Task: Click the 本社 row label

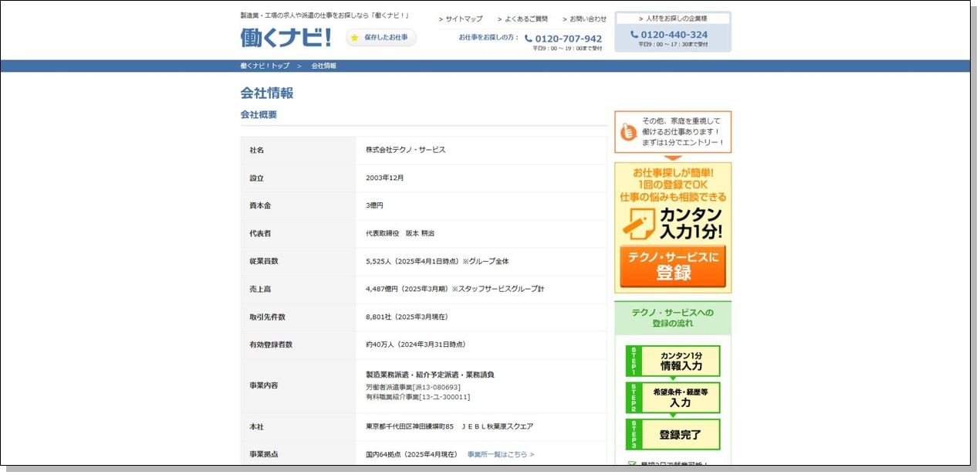Action: tap(257, 426)
